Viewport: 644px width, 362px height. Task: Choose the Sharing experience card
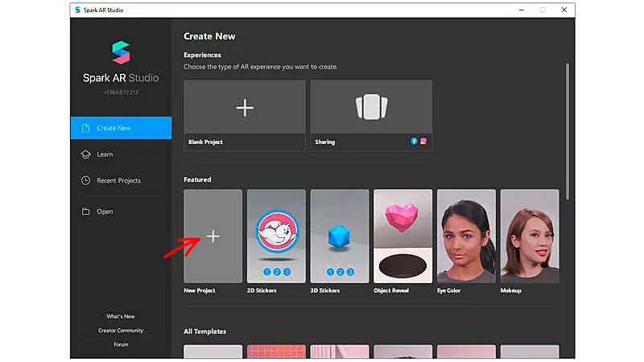point(371,109)
